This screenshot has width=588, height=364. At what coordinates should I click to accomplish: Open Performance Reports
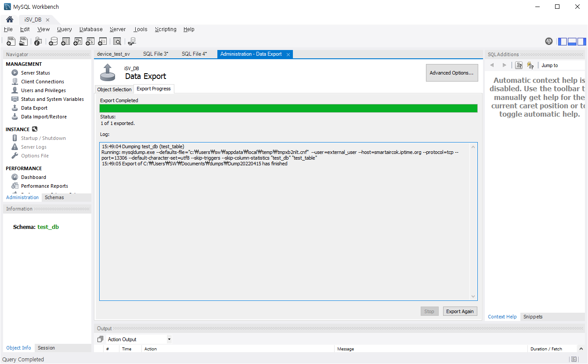pyautogui.click(x=44, y=186)
